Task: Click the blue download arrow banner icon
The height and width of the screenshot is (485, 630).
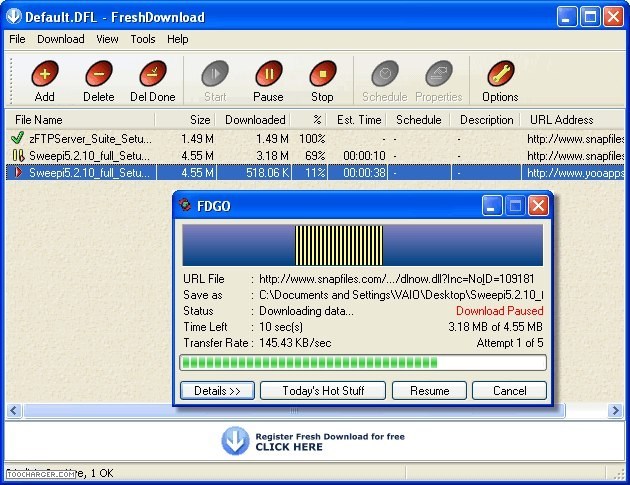Action: click(235, 441)
